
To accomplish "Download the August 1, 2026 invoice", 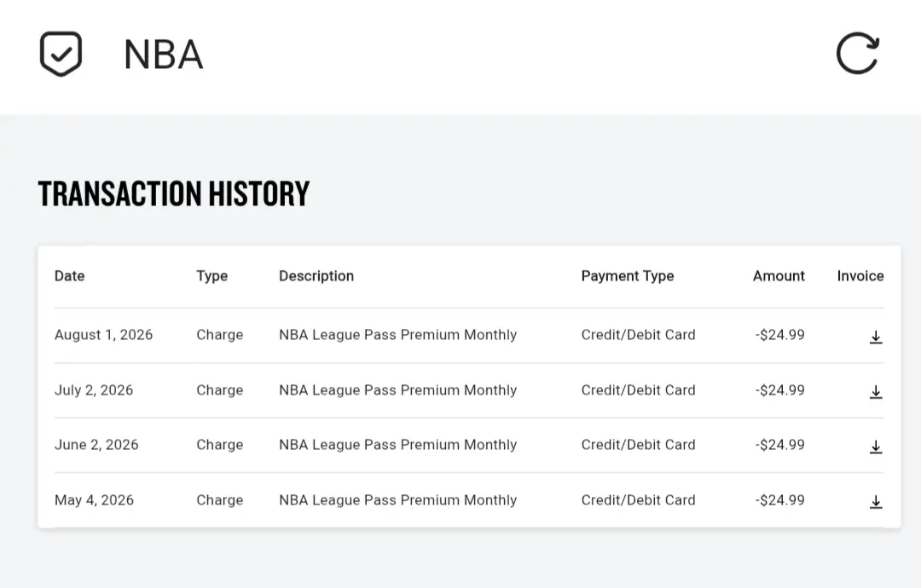I will 876,337.
